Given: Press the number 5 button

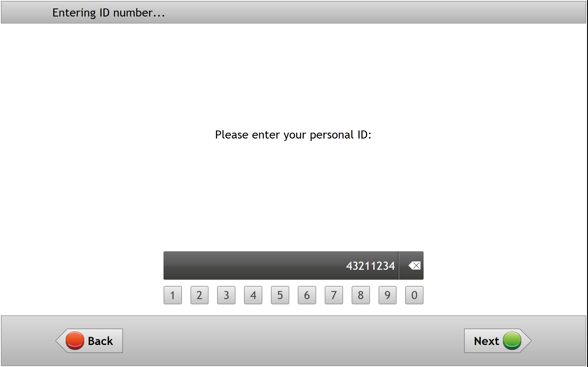Looking at the screenshot, I should point(278,295).
